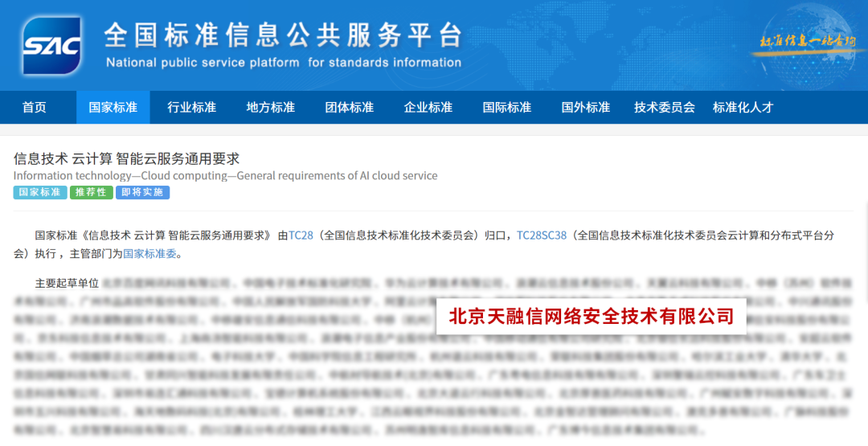This screenshot has height=446, width=868.
Task: Click the blue 国家标准 tag badge
Action: [39, 193]
